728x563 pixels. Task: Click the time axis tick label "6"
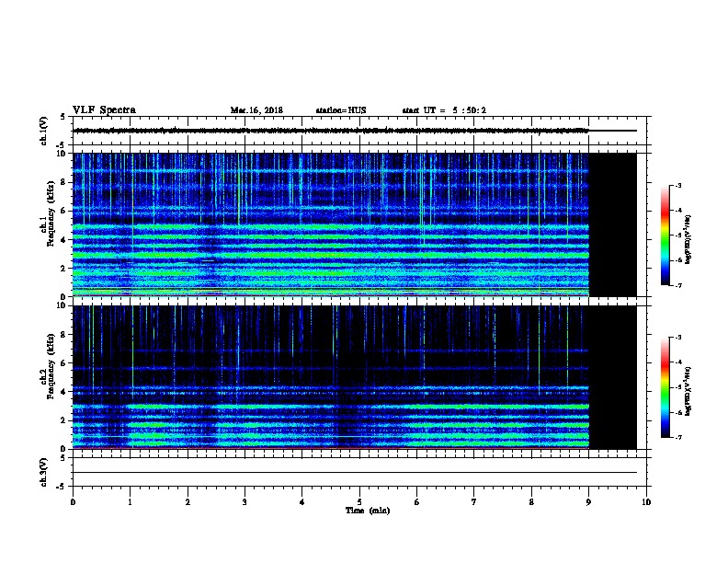pos(417,502)
